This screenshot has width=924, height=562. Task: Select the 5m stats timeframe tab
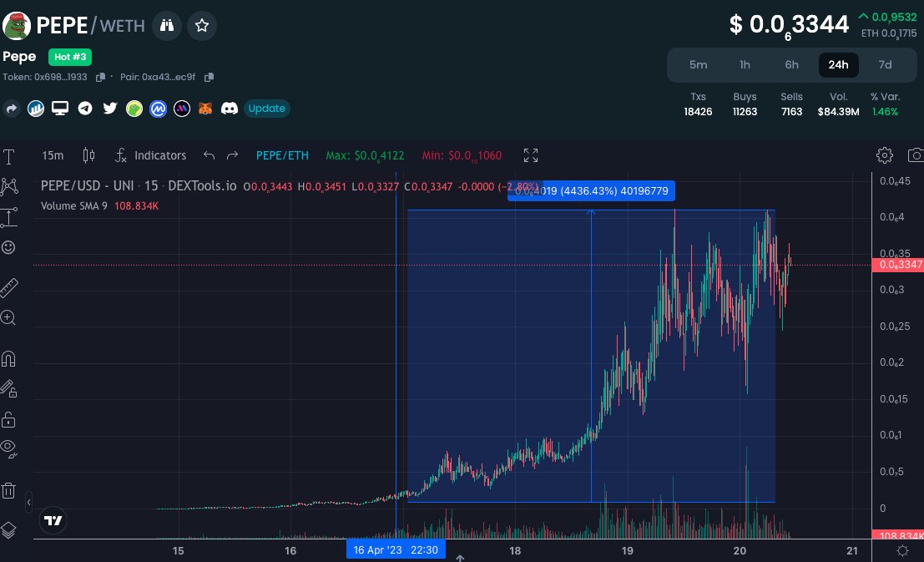point(699,65)
